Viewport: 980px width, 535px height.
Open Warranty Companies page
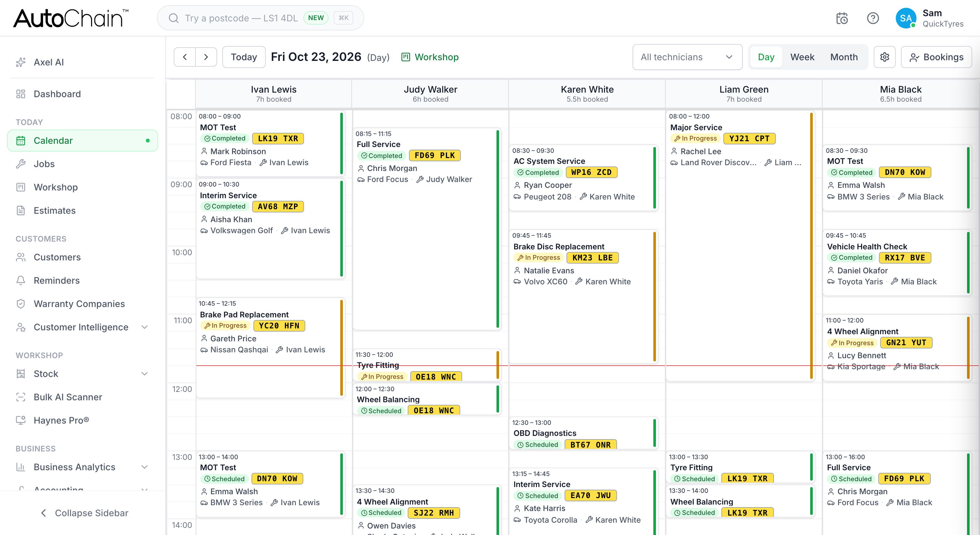click(83, 304)
